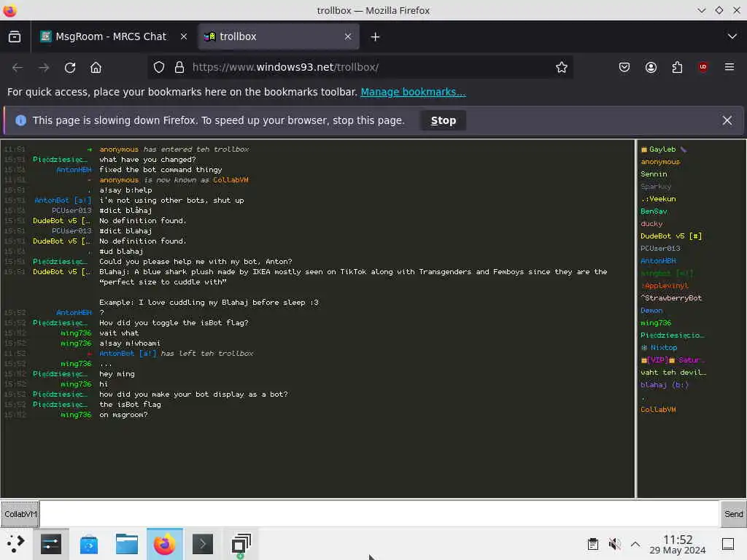
Task: Select the trollbox tab
Action: point(278,36)
